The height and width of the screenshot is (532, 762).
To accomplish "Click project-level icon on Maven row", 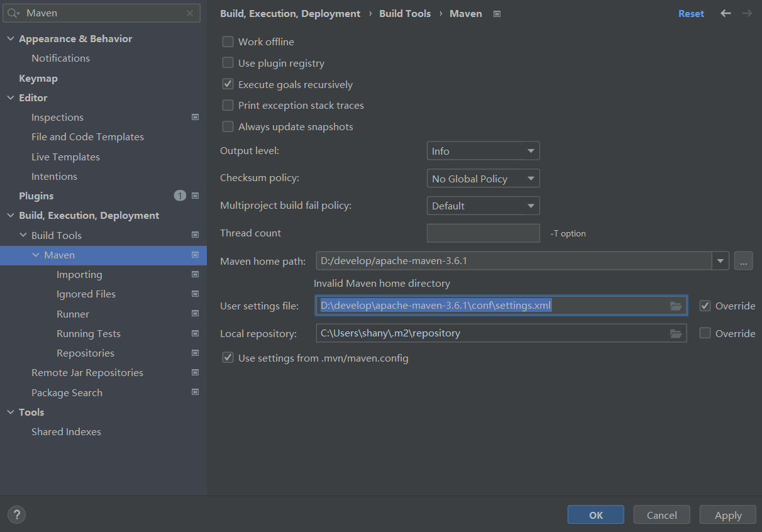I will 195,255.
